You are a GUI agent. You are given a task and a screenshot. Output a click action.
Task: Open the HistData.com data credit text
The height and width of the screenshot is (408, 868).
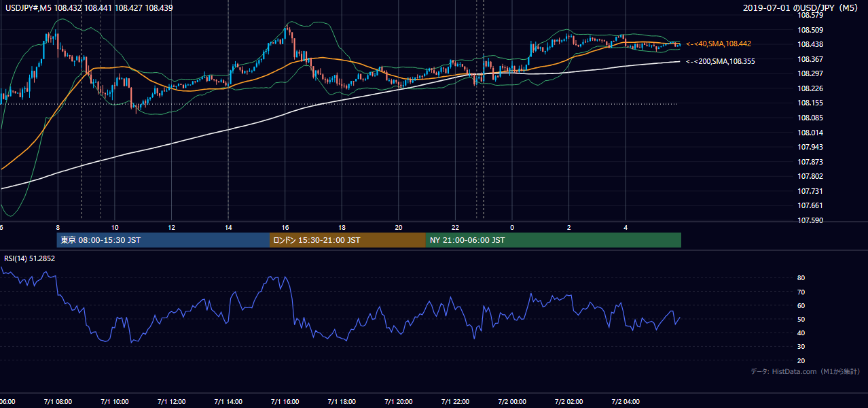(805, 371)
